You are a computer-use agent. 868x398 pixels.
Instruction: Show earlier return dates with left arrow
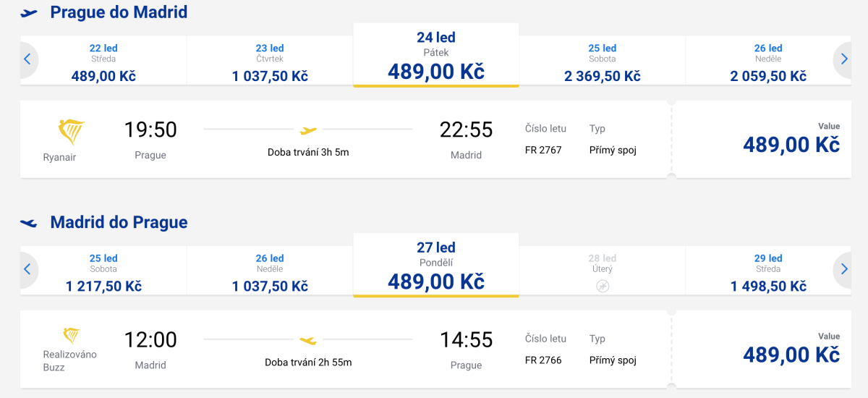coord(27,269)
